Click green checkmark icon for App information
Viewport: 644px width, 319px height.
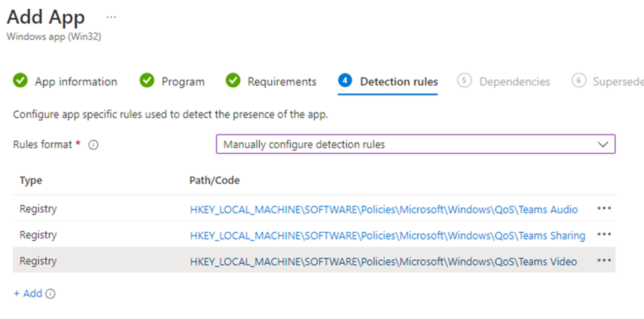[x=21, y=81]
